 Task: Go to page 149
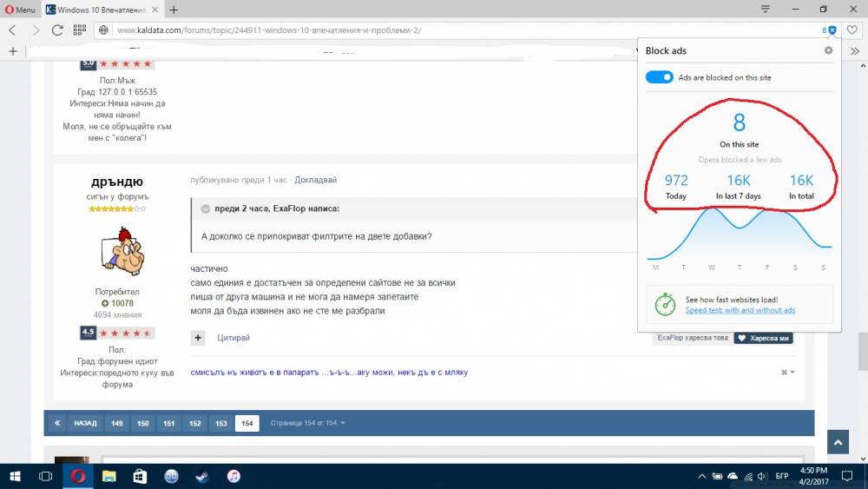coord(116,422)
